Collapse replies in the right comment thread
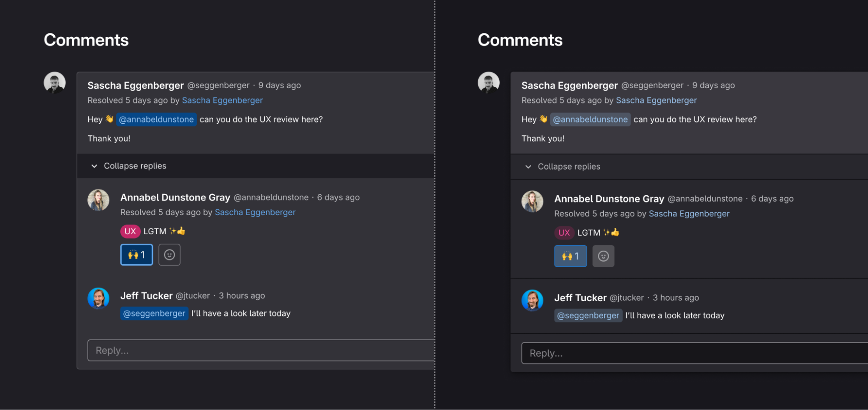This screenshot has height=410, width=868. tap(569, 167)
